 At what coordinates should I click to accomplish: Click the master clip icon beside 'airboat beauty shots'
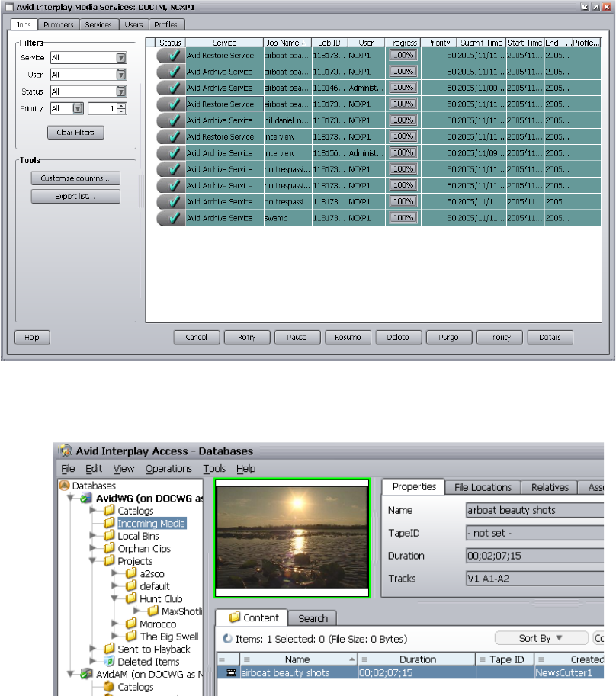[x=231, y=672]
